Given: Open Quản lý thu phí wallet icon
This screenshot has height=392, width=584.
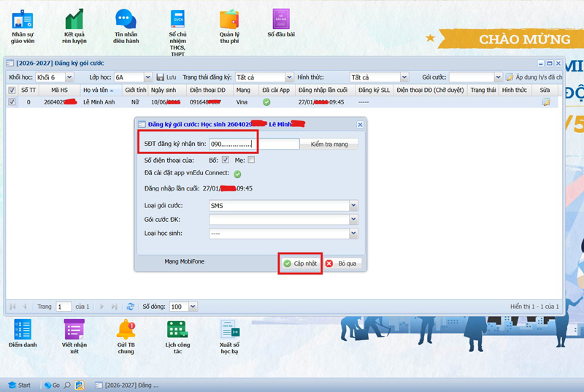Looking at the screenshot, I should (x=229, y=20).
